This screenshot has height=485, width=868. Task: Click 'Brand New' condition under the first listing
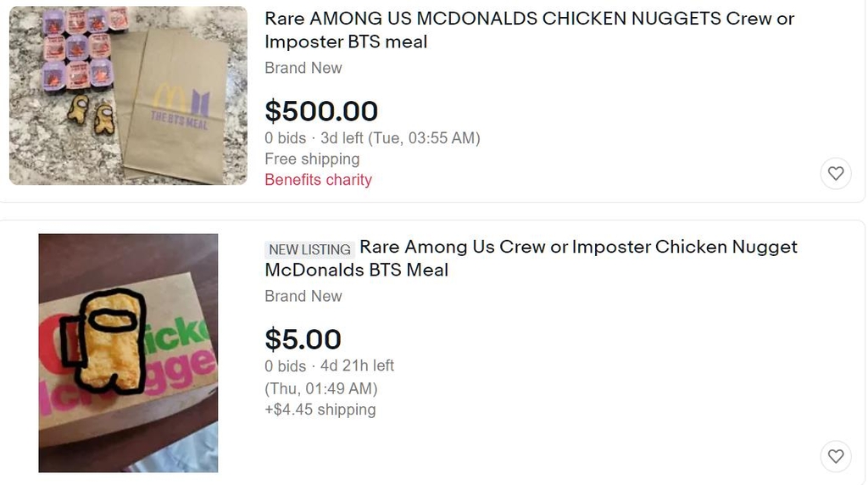click(x=303, y=68)
